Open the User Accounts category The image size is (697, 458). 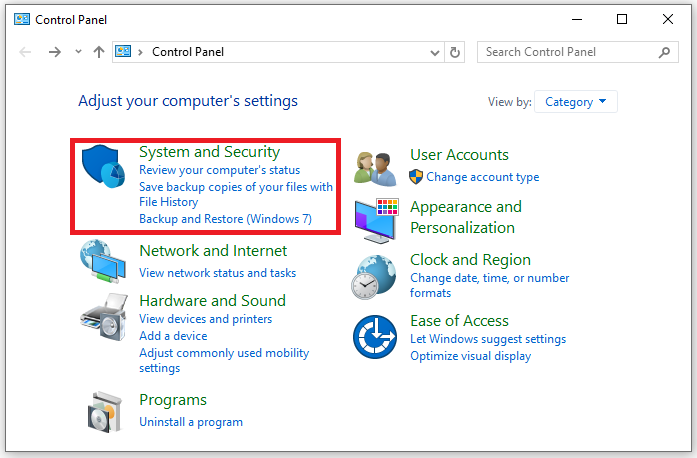point(459,155)
